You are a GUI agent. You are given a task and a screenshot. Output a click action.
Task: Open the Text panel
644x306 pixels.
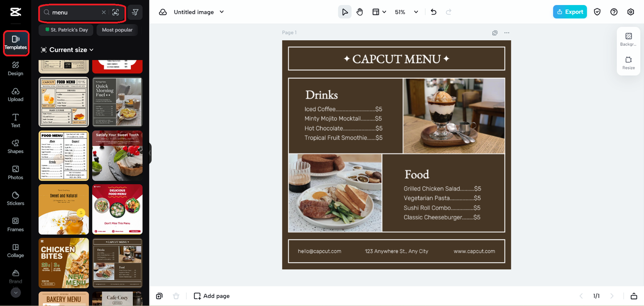[16, 120]
